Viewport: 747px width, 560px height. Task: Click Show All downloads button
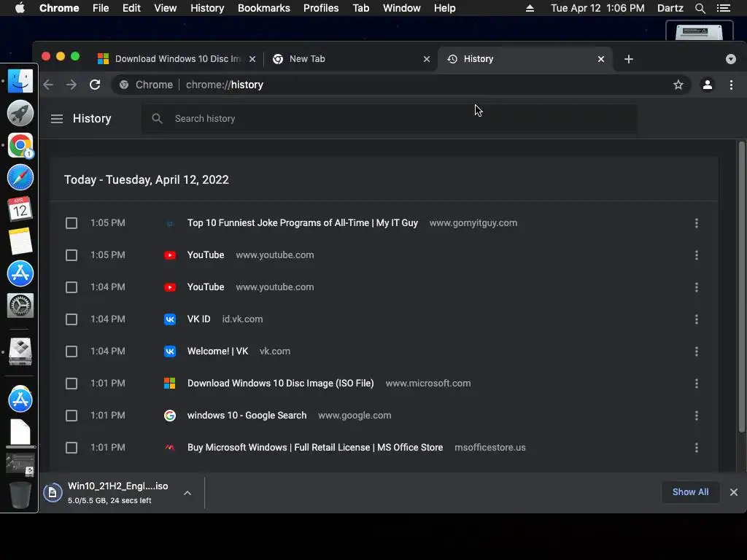click(690, 492)
